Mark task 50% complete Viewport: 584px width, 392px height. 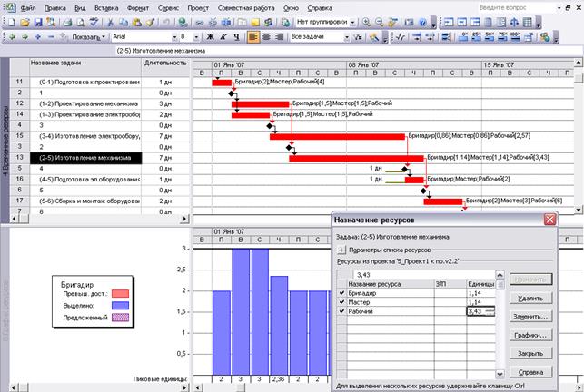[490, 37]
